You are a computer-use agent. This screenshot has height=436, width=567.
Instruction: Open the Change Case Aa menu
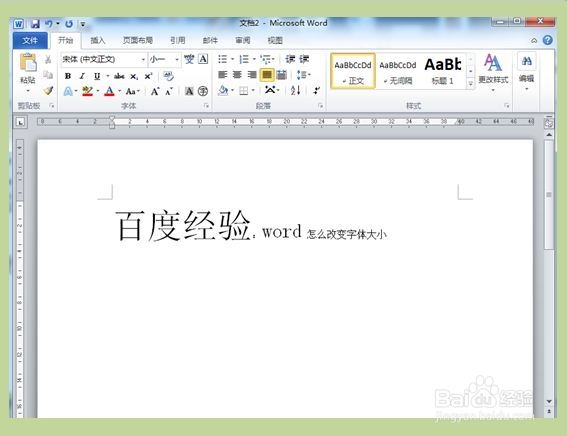click(132, 91)
